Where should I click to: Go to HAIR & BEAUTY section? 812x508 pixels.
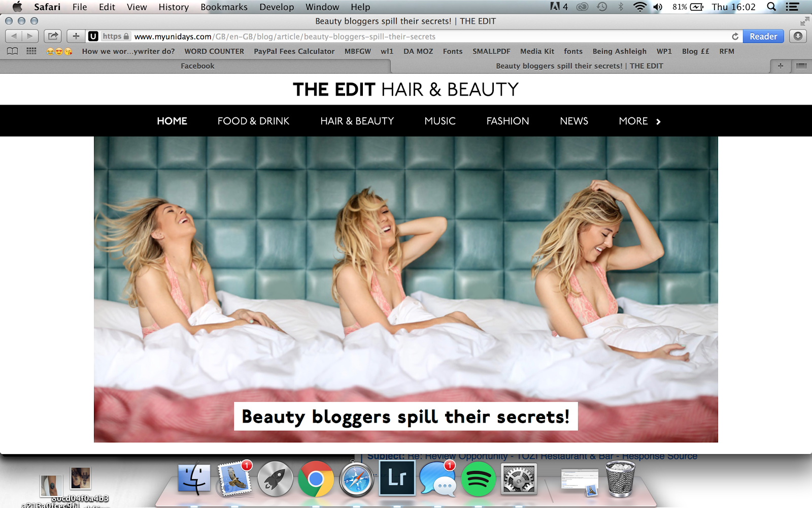pos(357,121)
